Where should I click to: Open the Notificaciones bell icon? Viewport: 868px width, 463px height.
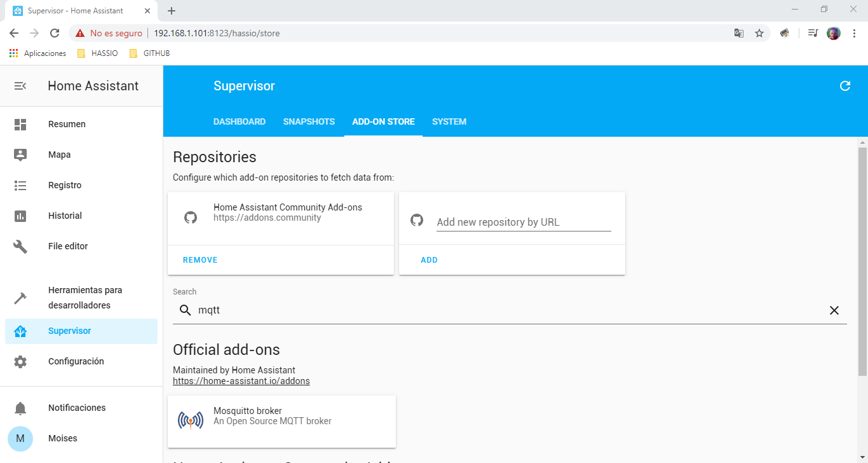click(x=20, y=408)
